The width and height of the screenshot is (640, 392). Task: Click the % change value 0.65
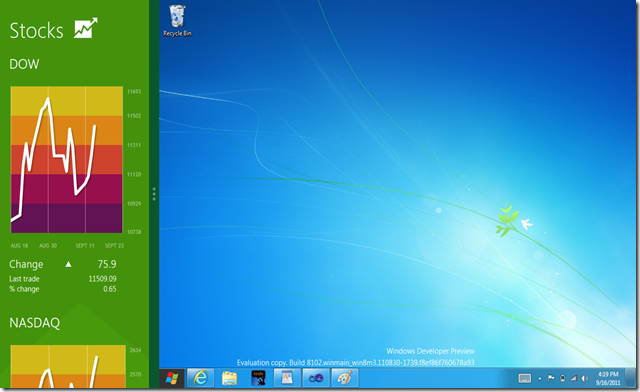[109, 289]
